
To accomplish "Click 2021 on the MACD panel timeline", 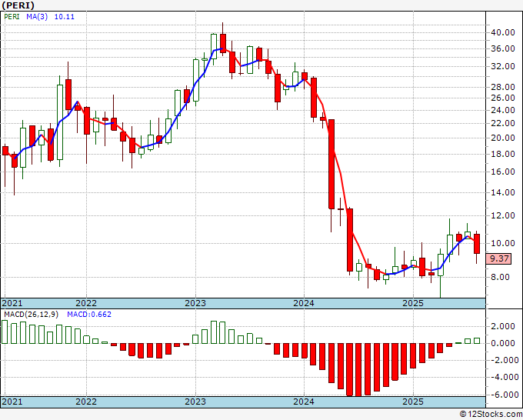I will [x=12, y=402].
